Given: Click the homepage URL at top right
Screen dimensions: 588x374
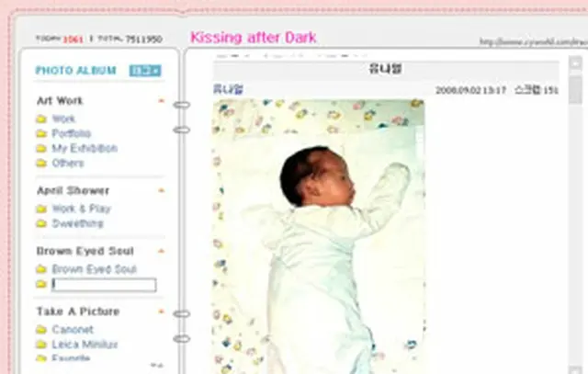Looking at the screenshot, I should 533,41.
